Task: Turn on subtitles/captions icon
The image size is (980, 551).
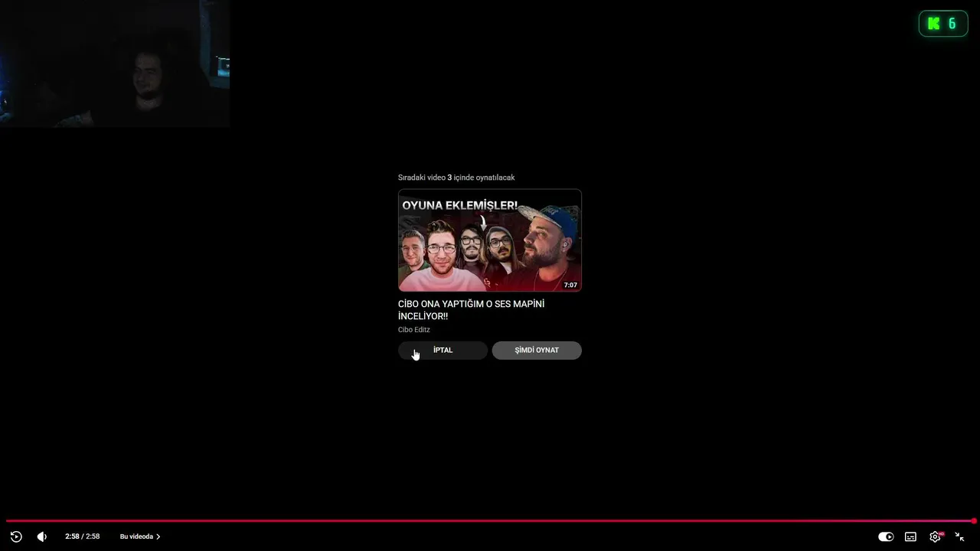Action: point(910,536)
